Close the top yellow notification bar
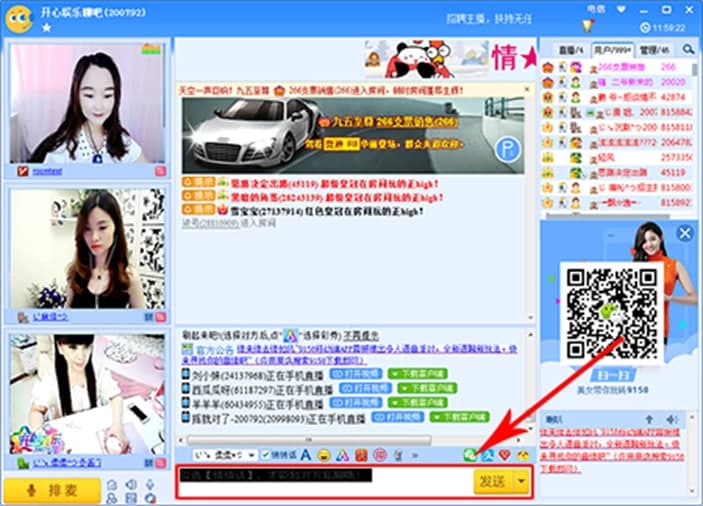703x506 pixels. 527,90
